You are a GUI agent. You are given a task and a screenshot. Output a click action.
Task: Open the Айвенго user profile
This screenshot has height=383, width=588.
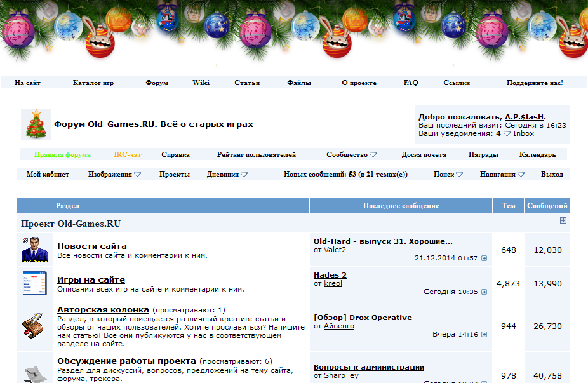[x=339, y=326]
